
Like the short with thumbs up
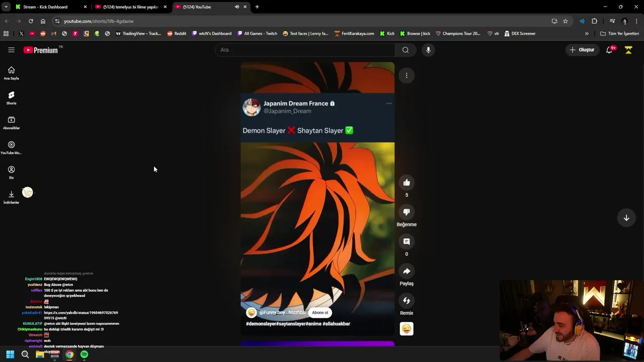407,183
